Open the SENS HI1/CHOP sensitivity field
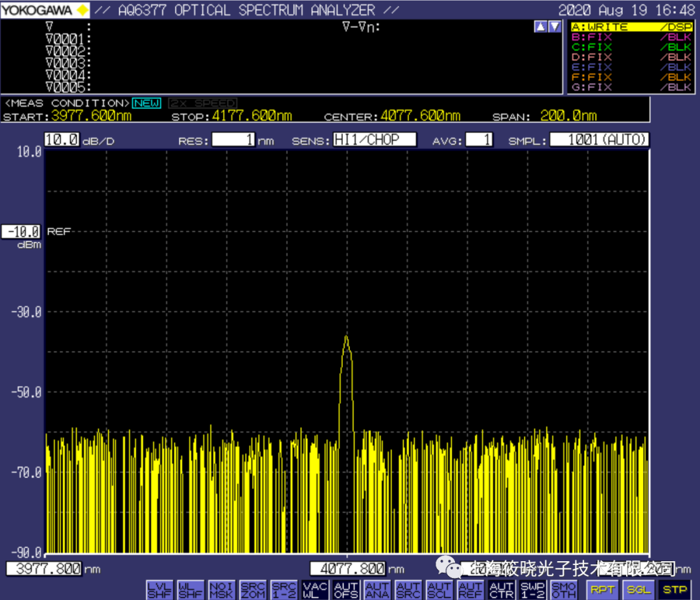 [374, 140]
